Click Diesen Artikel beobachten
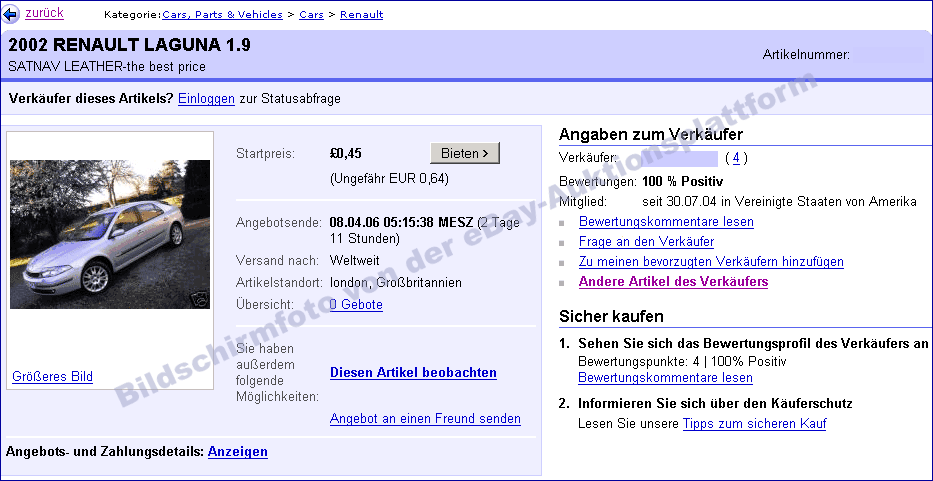 [x=414, y=373]
